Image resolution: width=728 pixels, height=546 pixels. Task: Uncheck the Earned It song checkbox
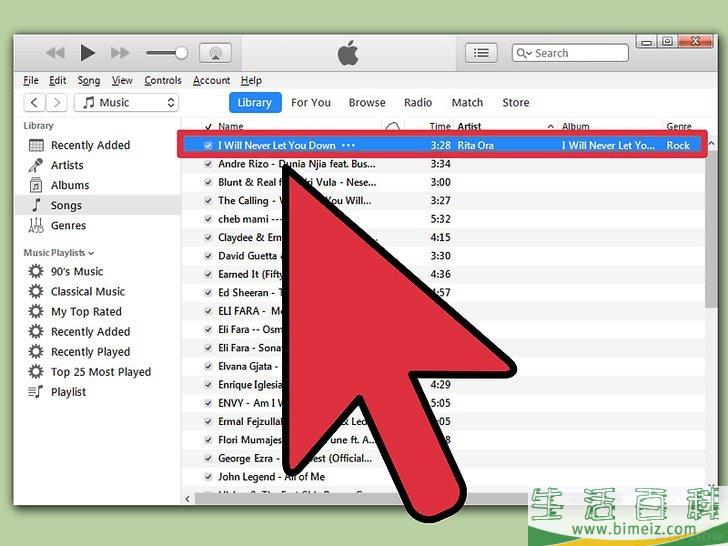(x=208, y=274)
